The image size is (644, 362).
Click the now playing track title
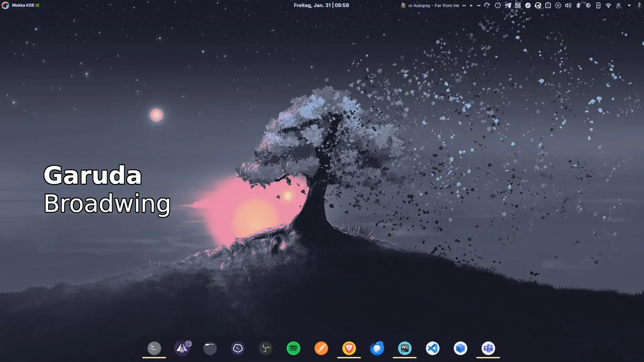click(x=433, y=5)
